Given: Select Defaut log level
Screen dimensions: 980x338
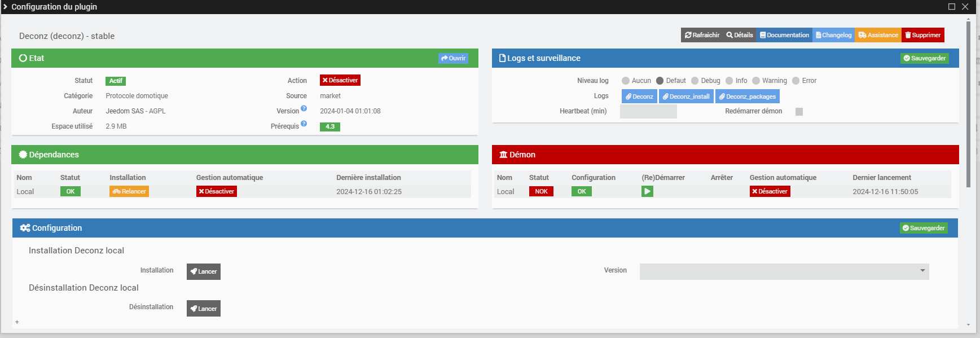Looking at the screenshot, I should coord(660,81).
